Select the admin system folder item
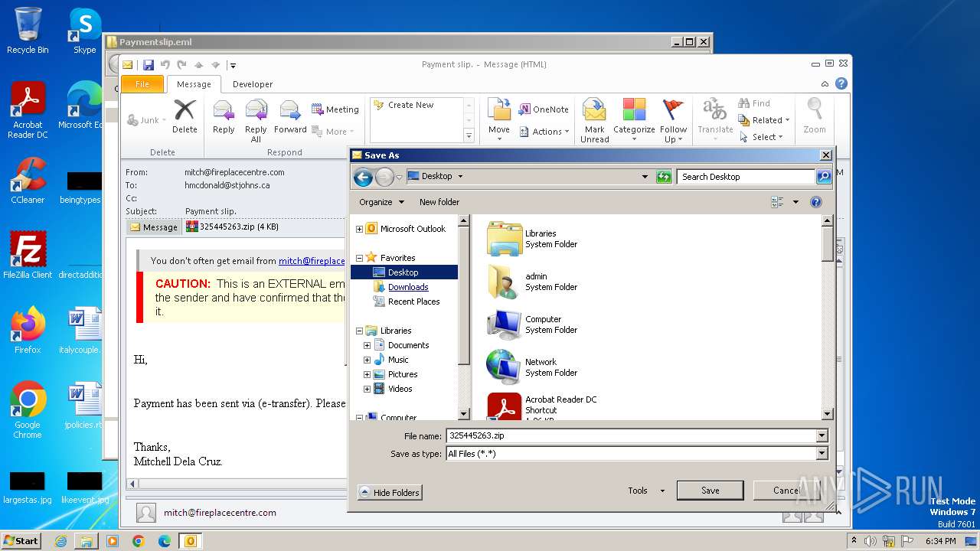This screenshot has width=980, height=551. pyautogui.click(x=533, y=282)
